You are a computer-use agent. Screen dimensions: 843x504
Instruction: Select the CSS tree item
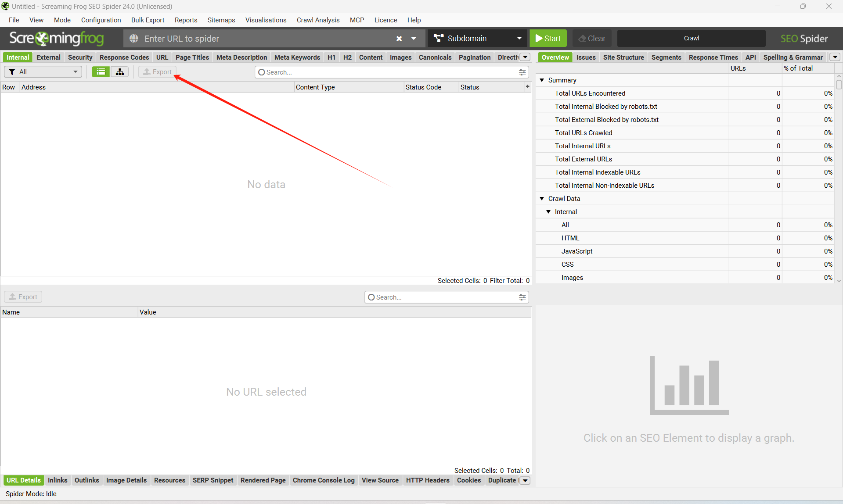[567, 265]
